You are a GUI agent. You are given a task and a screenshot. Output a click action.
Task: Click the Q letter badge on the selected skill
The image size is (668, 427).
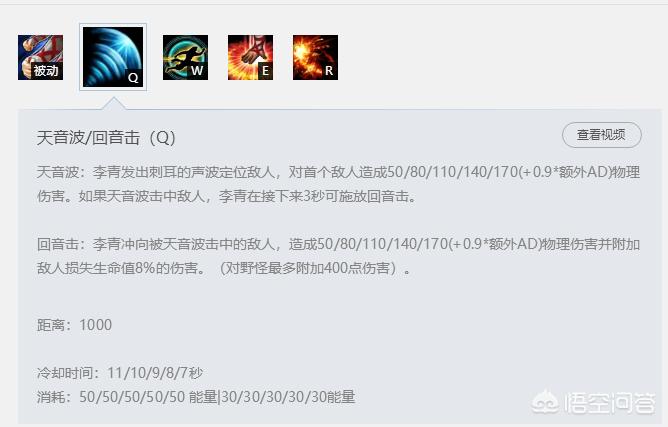133,78
